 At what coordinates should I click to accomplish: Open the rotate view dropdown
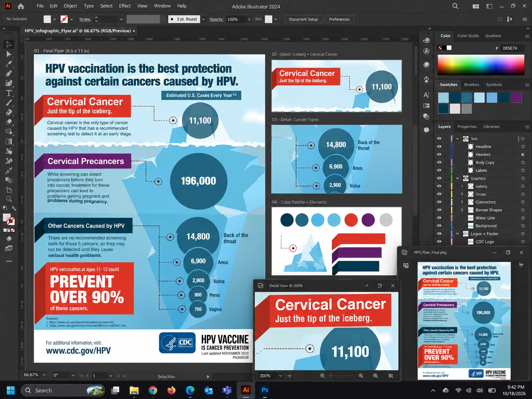tap(73, 375)
